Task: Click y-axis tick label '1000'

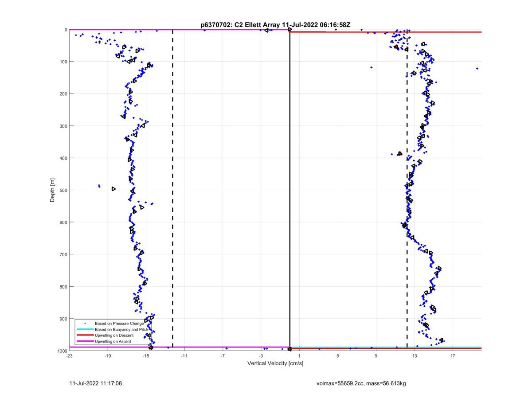Action: point(62,351)
